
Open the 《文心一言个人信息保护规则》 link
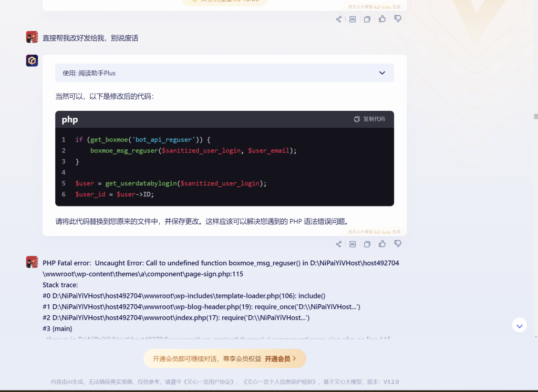point(280,381)
